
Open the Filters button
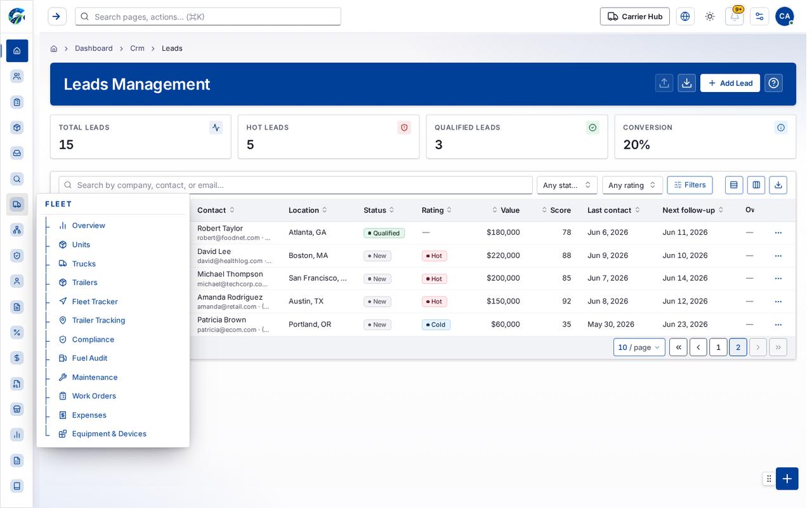point(690,185)
